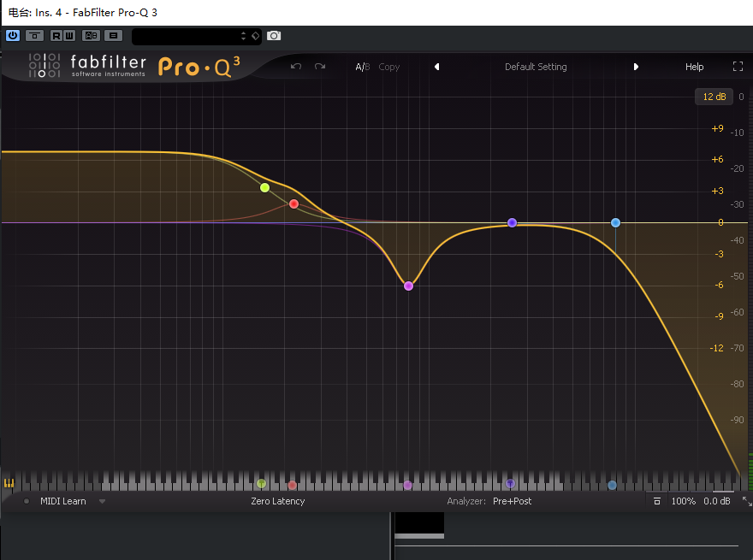This screenshot has height=560, width=753.
Task: Copy A state to B
Action: tap(389, 67)
